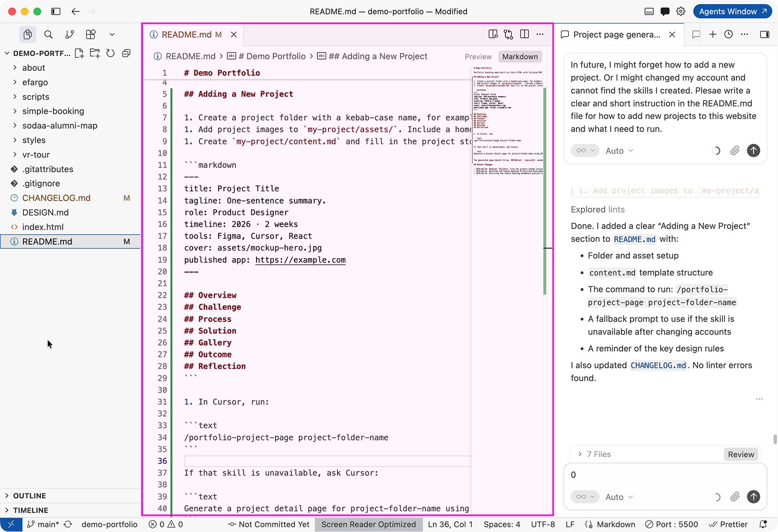Open README.md link in chat response
778x532 pixels.
pos(635,239)
